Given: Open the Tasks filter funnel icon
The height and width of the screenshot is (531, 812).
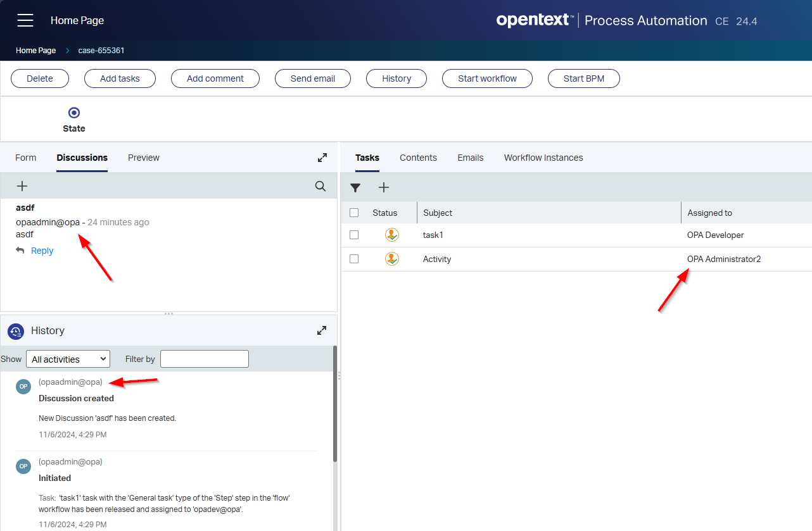Looking at the screenshot, I should click(x=355, y=187).
